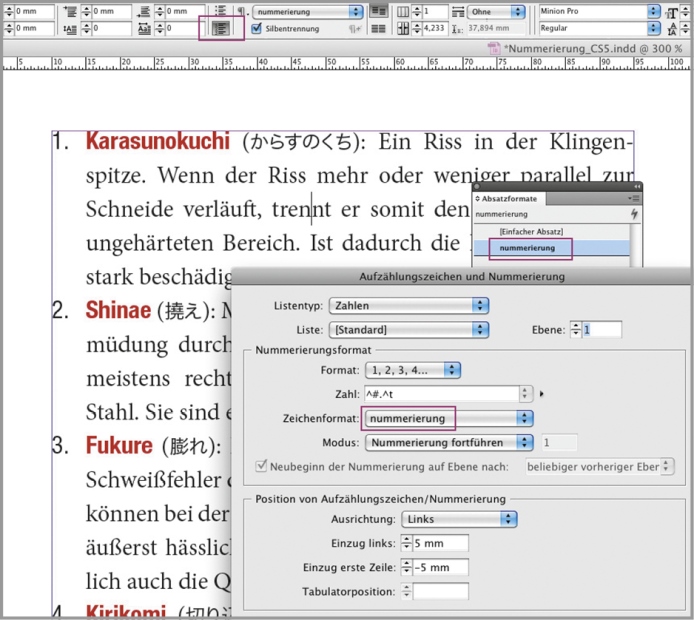Image resolution: width=694 pixels, height=620 pixels.
Task: Click the Einzug erste Zeile -5 mm field
Action: tap(440, 567)
